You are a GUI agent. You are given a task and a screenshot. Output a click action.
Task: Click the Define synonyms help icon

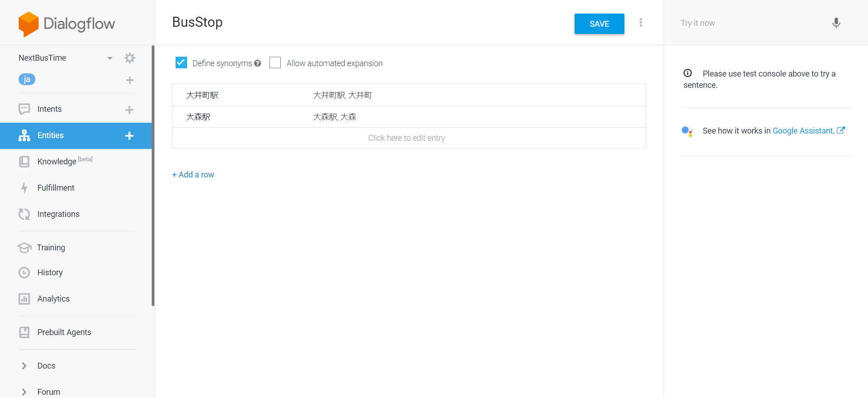(258, 63)
